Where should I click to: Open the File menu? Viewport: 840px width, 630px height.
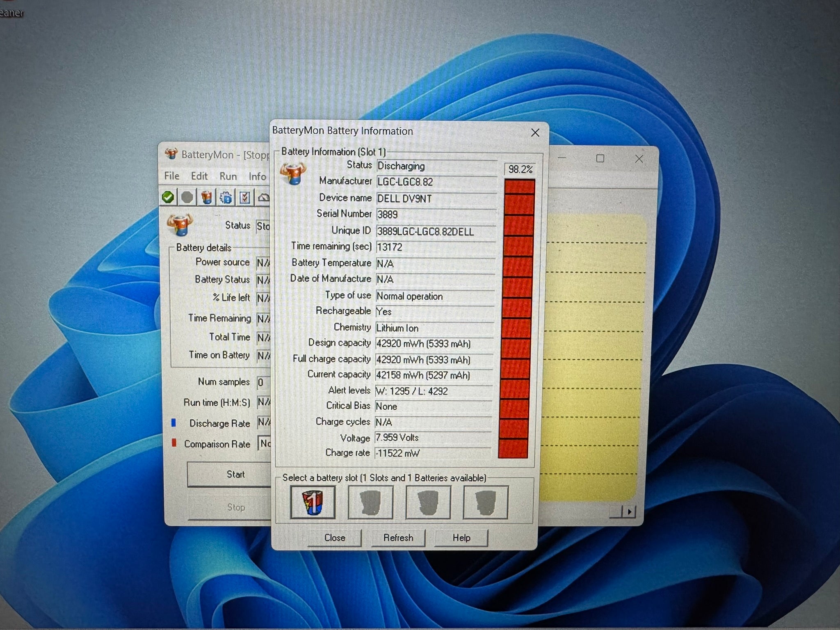coord(172,176)
